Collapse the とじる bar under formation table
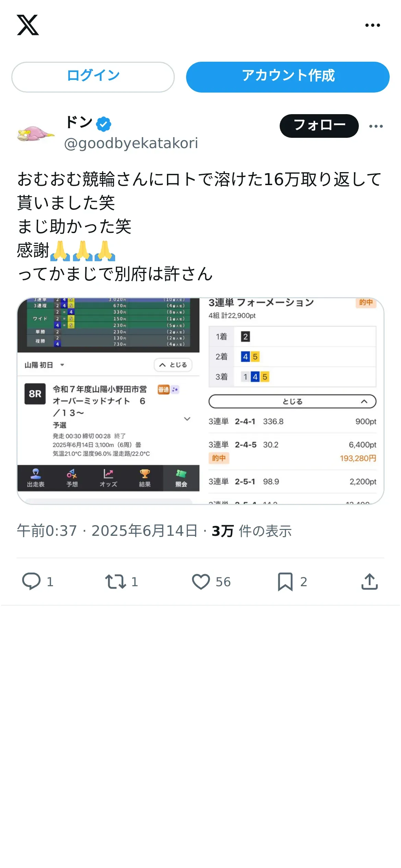This screenshot has height=868, width=401. (292, 401)
